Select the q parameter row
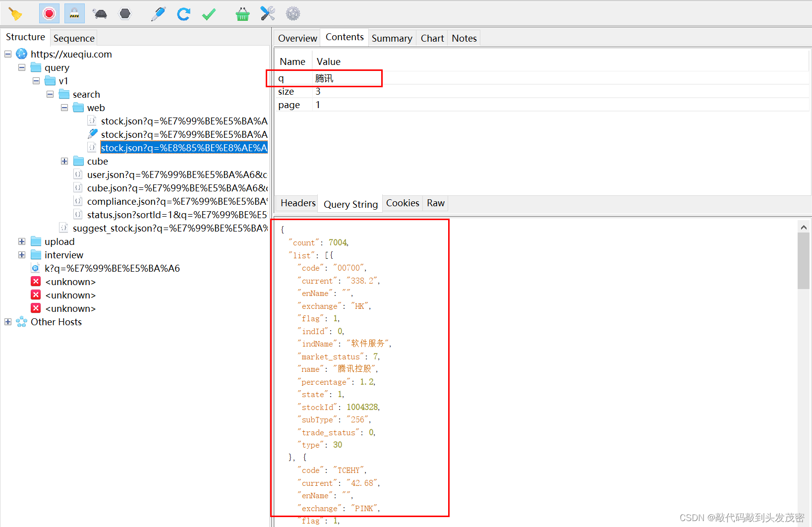Viewport: 812px width, 527px height. click(542, 78)
